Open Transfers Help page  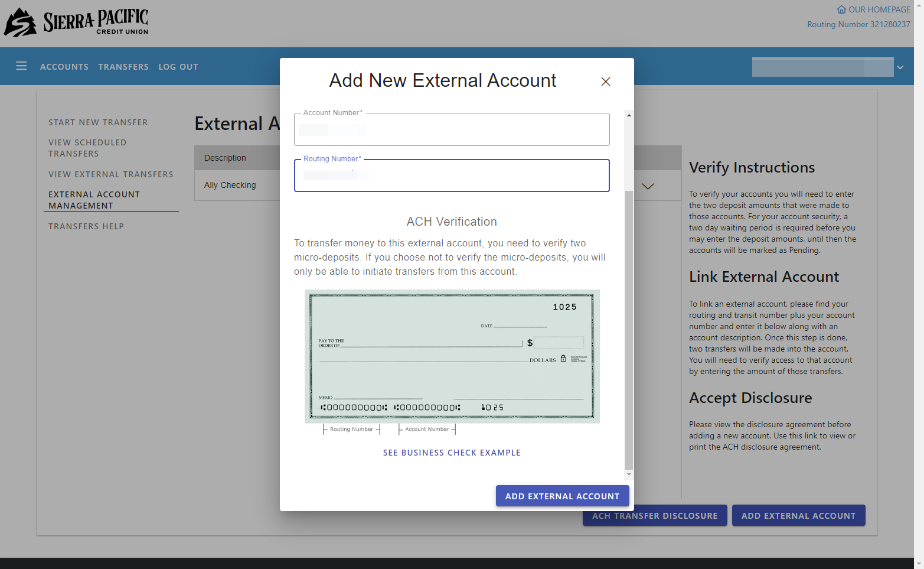(x=86, y=226)
